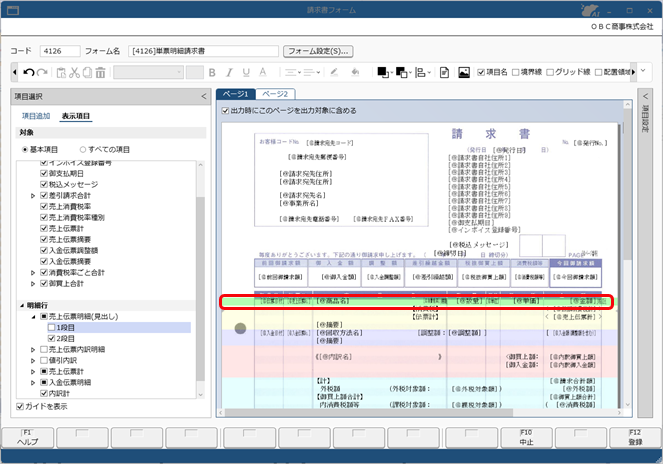Click the F12 登録 button
Viewport: 664px width, 464px height.
(x=635, y=437)
